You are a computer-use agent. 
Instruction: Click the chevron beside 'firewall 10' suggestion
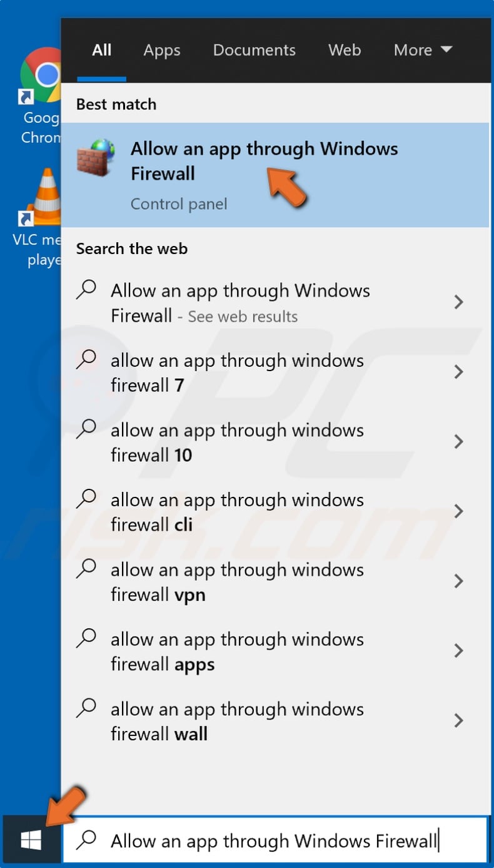click(x=458, y=442)
